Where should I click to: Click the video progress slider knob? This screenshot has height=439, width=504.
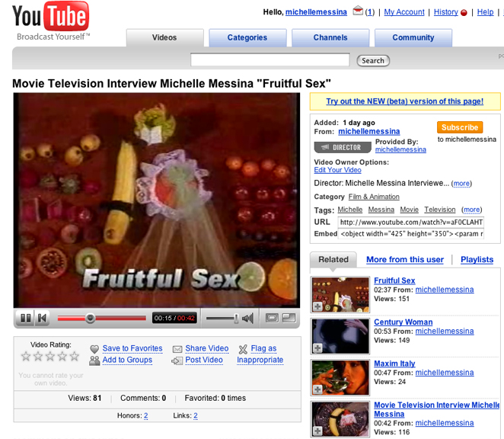pos(91,319)
